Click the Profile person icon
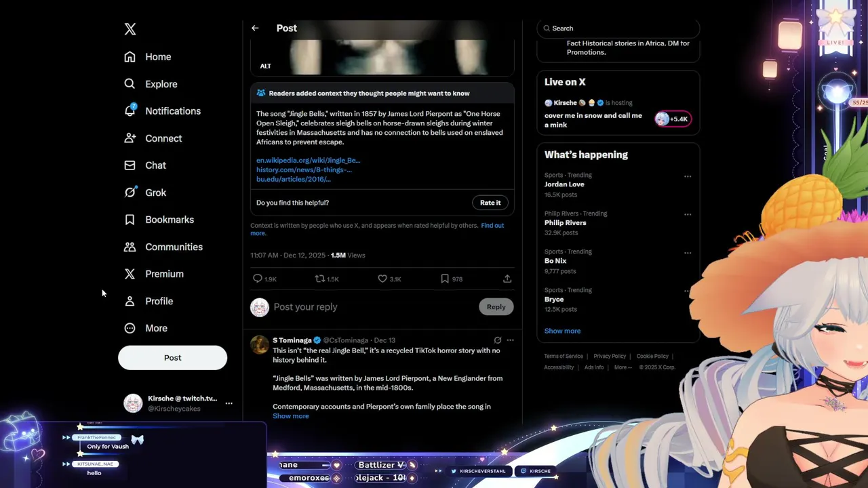Image resolution: width=868 pixels, height=488 pixels. click(130, 301)
